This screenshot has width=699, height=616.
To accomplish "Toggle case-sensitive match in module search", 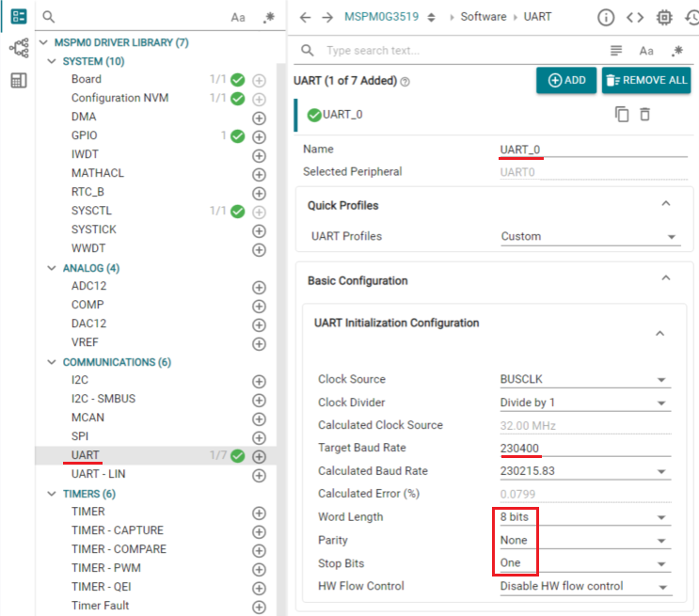I will tap(239, 17).
